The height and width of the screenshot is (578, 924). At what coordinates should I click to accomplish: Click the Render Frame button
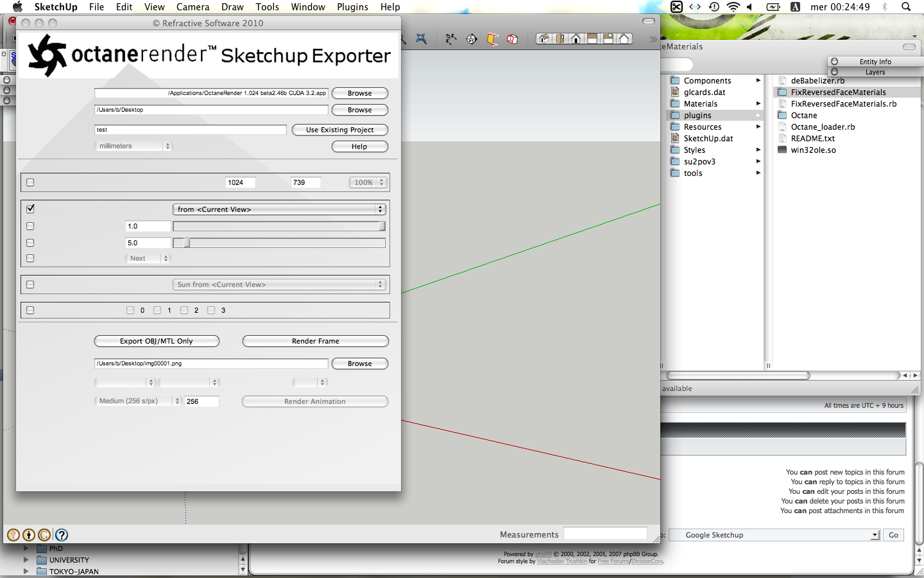tap(316, 341)
